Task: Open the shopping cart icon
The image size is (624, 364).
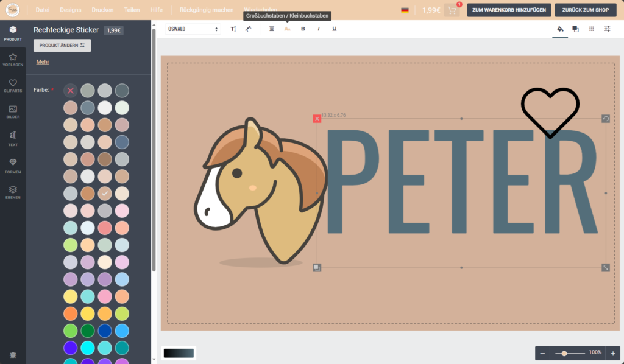Action: click(x=452, y=10)
